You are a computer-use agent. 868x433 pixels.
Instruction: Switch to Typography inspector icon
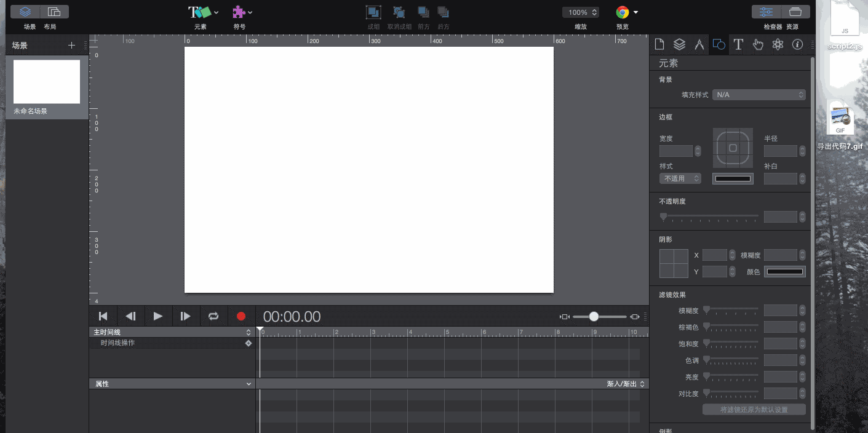[x=738, y=44]
